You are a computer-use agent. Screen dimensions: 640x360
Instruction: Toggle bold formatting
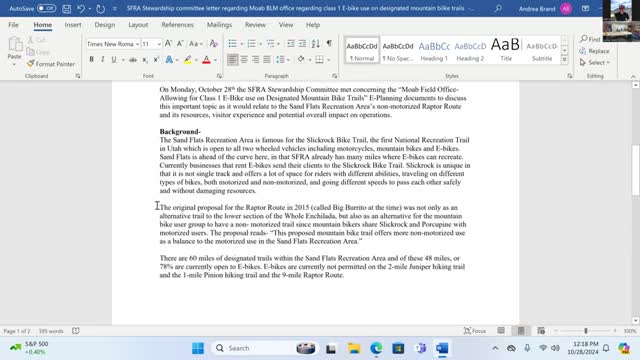click(x=91, y=60)
